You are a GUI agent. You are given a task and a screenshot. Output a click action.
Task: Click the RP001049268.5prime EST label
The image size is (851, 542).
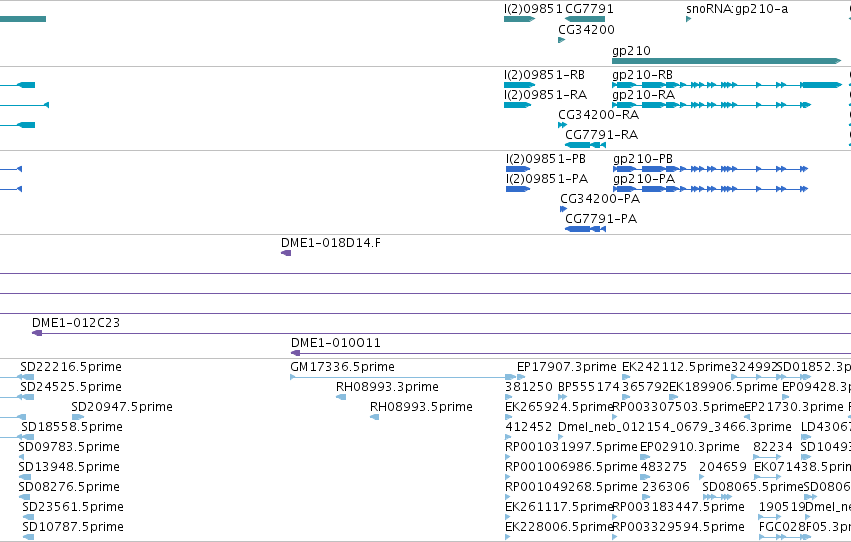571,487
